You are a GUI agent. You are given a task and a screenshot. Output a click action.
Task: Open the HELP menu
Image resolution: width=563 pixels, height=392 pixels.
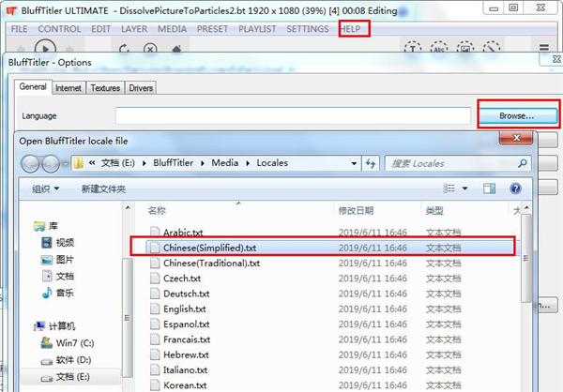(350, 29)
